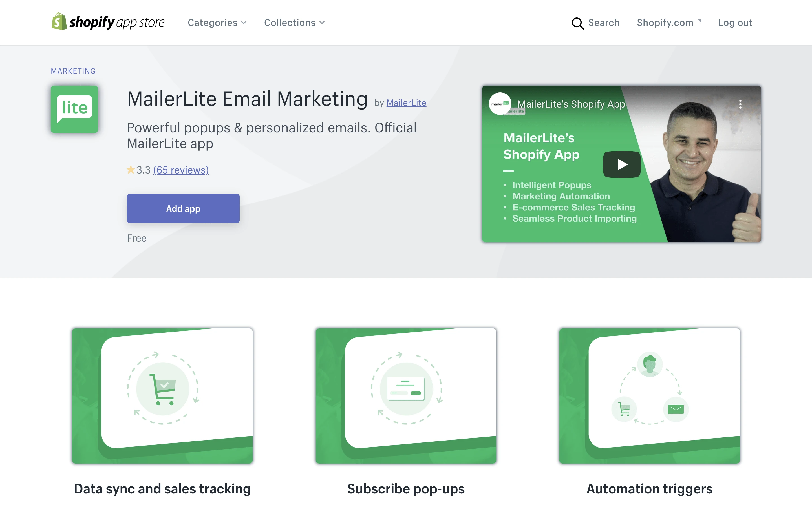
Task: Click the shopping cart sync illustration icon
Action: pyautogui.click(x=163, y=389)
